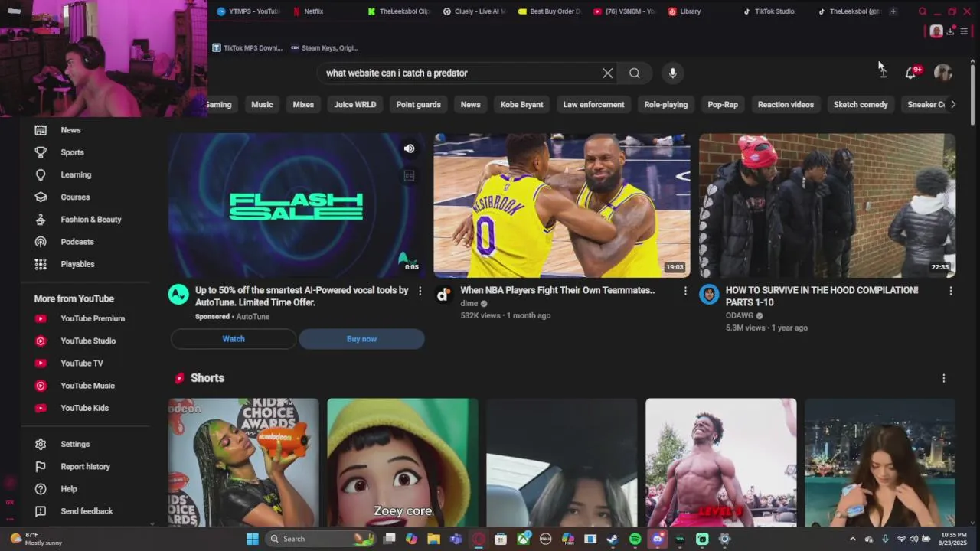This screenshot has width=980, height=551.
Task: Open Fashion & Beauty section
Action: pyautogui.click(x=90, y=220)
